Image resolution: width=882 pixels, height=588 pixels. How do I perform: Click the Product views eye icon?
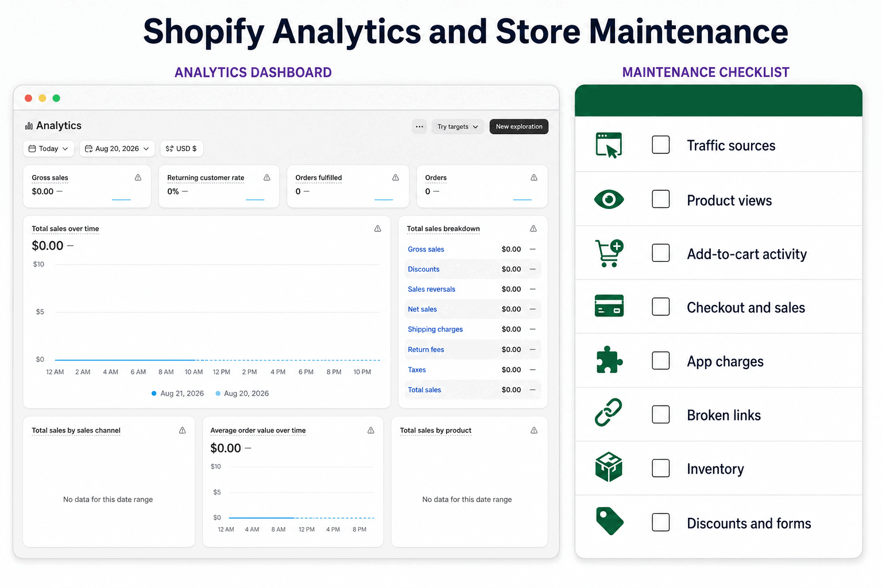coord(609,199)
